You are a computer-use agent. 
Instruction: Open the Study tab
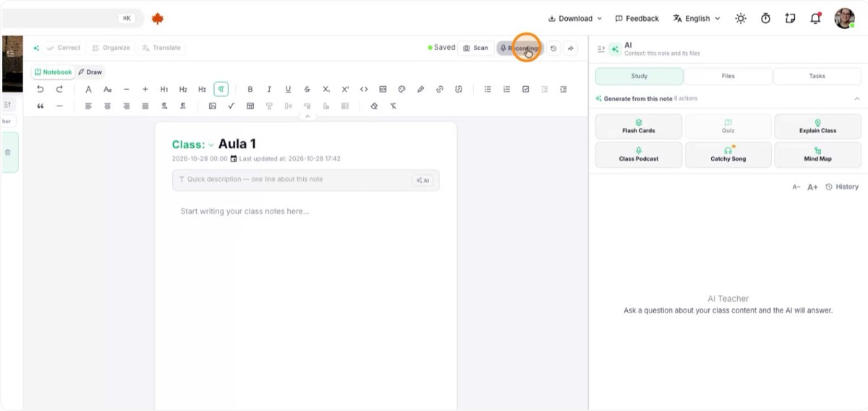tap(639, 76)
